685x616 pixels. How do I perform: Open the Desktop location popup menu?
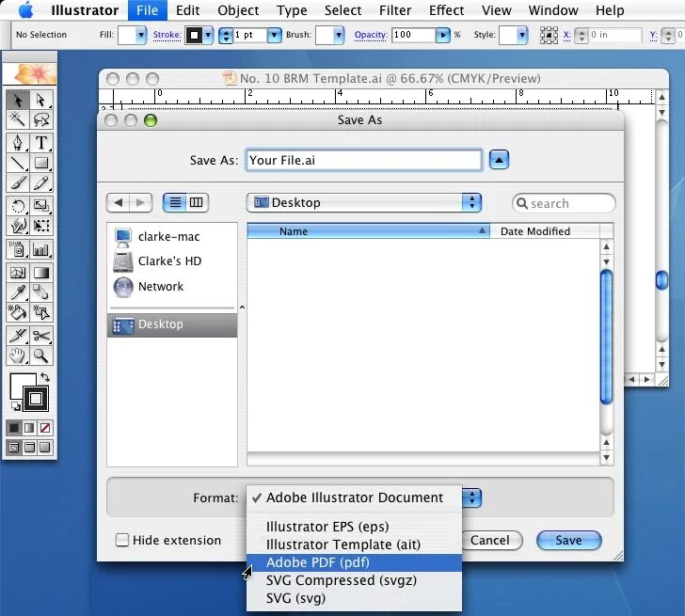pos(364,202)
